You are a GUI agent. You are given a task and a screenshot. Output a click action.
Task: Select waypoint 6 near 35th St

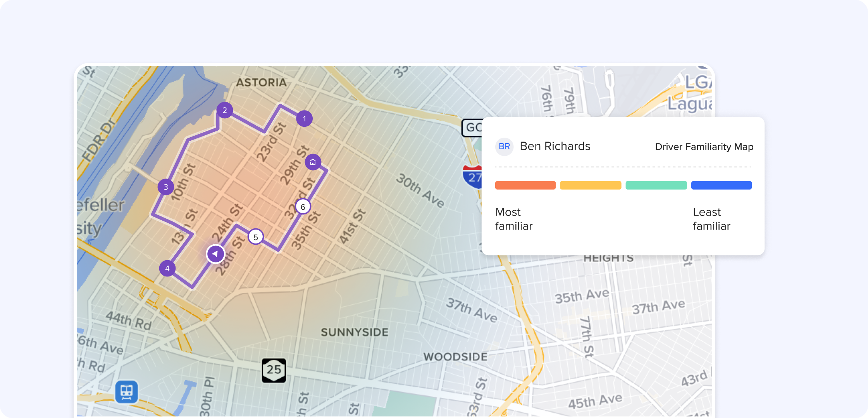click(303, 207)
